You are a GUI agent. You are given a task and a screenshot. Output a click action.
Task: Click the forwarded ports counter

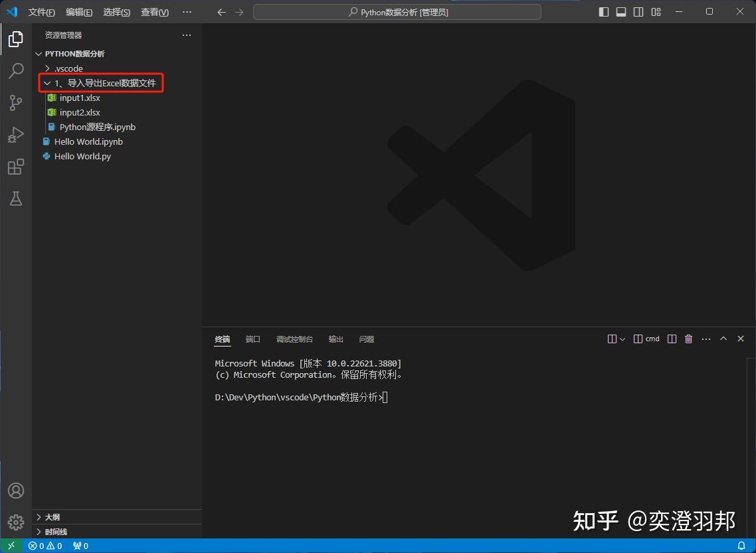tap(80, 545)
